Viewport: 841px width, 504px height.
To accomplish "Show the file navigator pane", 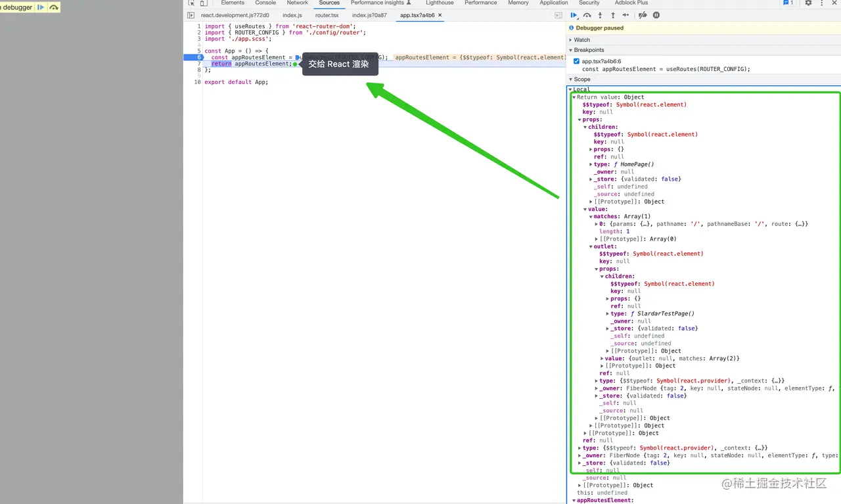I will pos(191,15).
